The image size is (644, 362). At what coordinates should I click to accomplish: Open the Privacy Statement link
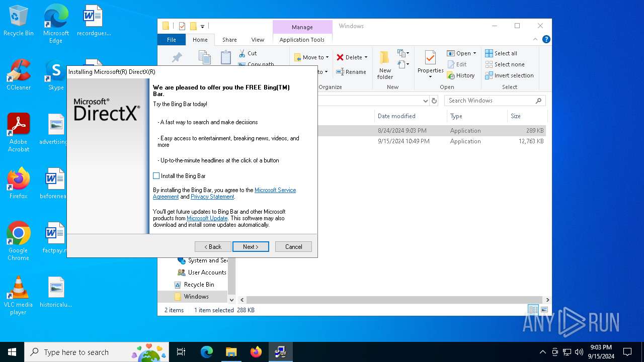pos(212,197)
